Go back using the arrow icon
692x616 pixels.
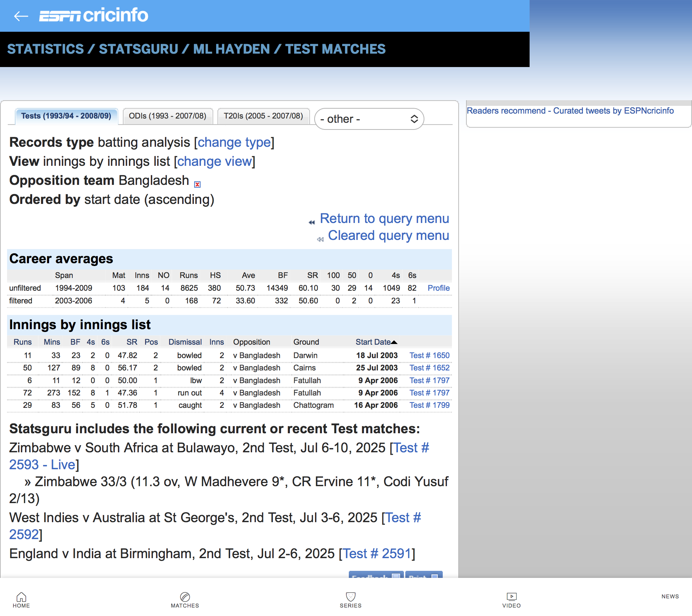21,16
